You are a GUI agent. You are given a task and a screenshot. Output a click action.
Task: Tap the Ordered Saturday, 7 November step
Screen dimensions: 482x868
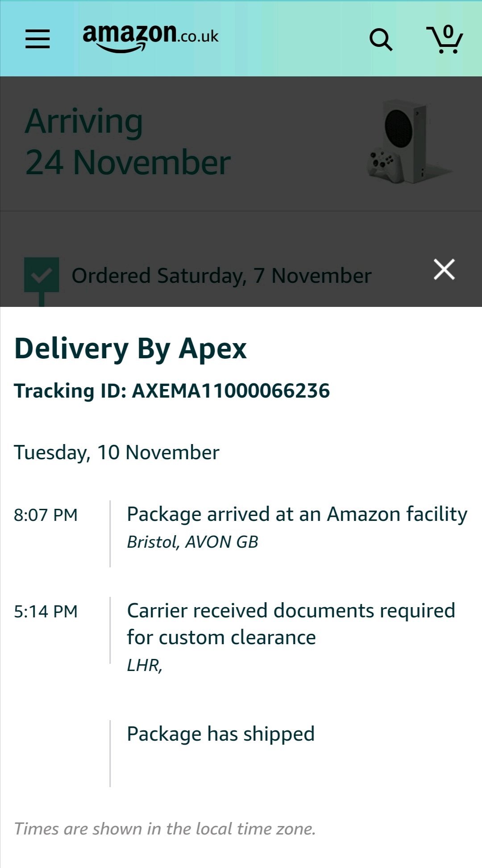pos(221,276)
